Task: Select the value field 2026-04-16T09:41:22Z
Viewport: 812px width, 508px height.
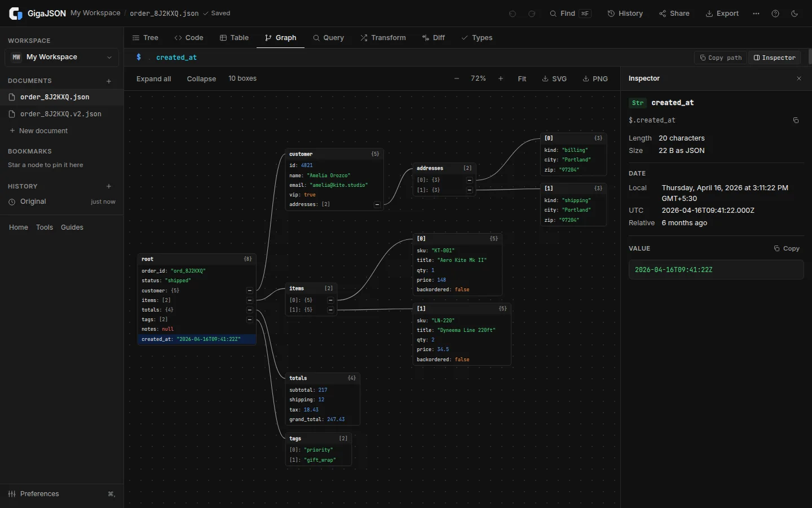Action: (x=716, y=270)
